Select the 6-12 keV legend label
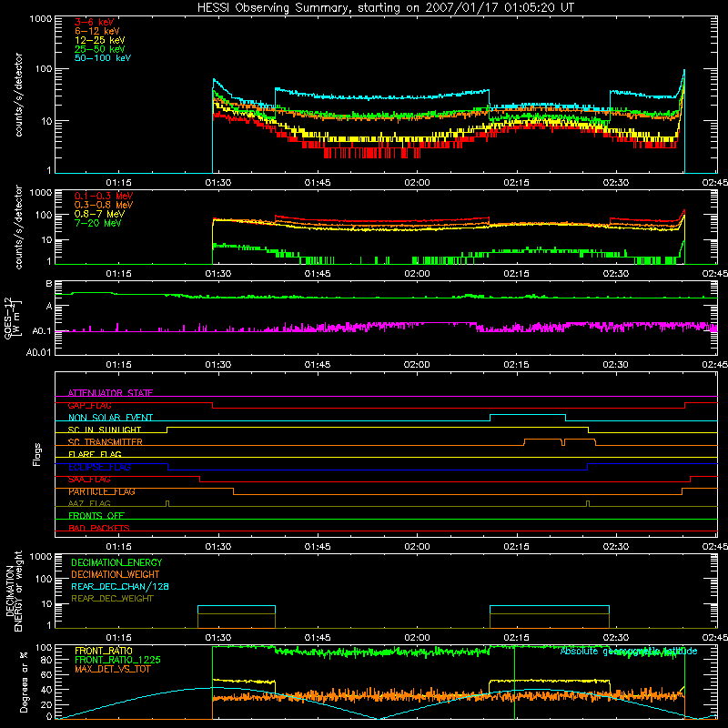 (x=97, y=31)
